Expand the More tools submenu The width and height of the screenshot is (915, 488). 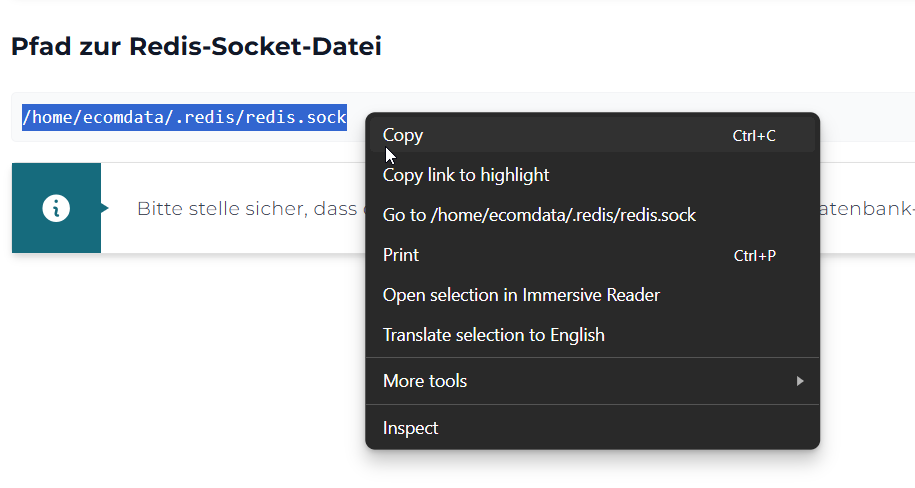425,381
